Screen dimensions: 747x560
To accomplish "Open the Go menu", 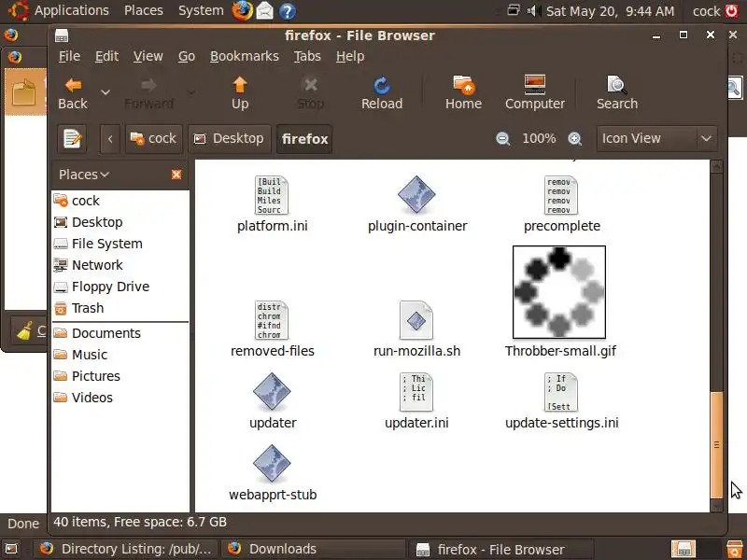I will point(186,56).
